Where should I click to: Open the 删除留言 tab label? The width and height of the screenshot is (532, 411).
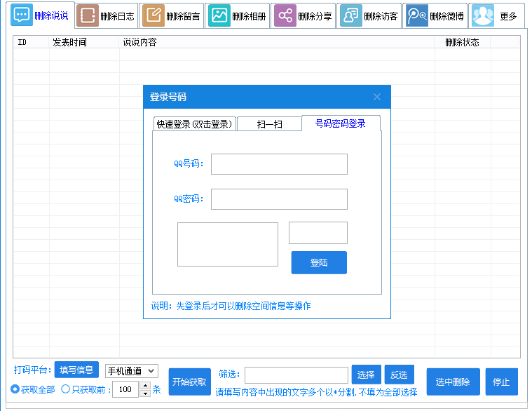[183, 16]
